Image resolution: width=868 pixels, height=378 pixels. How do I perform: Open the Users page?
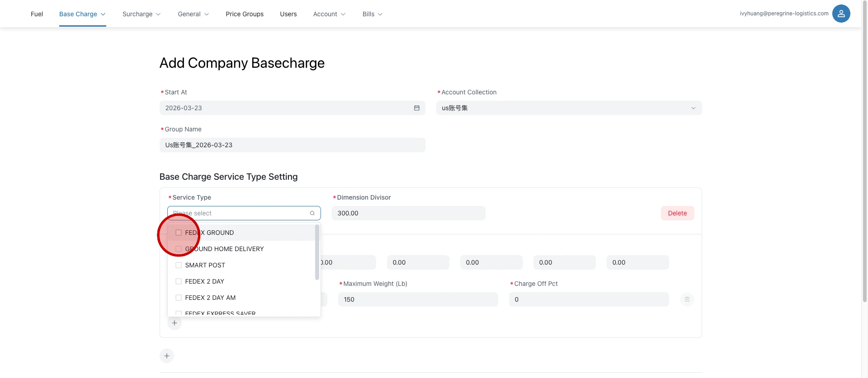click(288, 14)
